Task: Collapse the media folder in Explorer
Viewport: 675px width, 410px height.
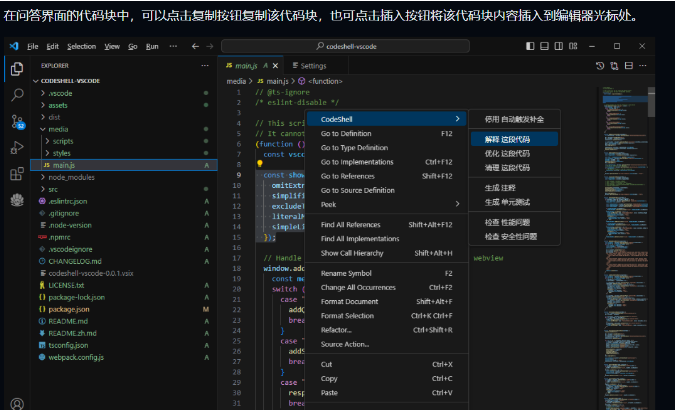Action: coord(58,129)
